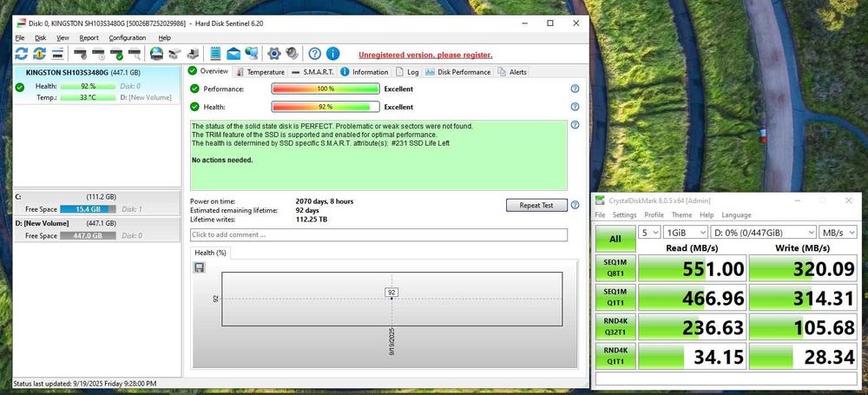Viewport: 868px width, 395px height.
Task: Click the disk icon with the green checkmark
Action: (117, 54)
